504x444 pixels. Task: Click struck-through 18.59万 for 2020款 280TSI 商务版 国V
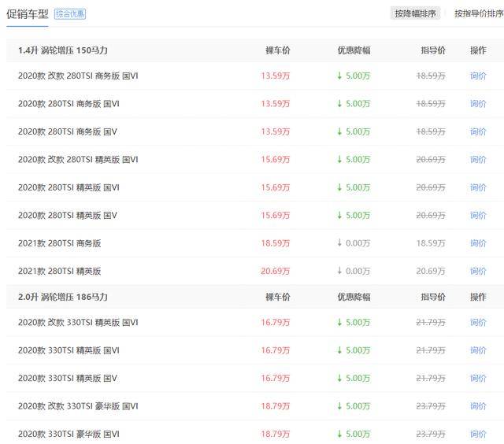point(431,131)
